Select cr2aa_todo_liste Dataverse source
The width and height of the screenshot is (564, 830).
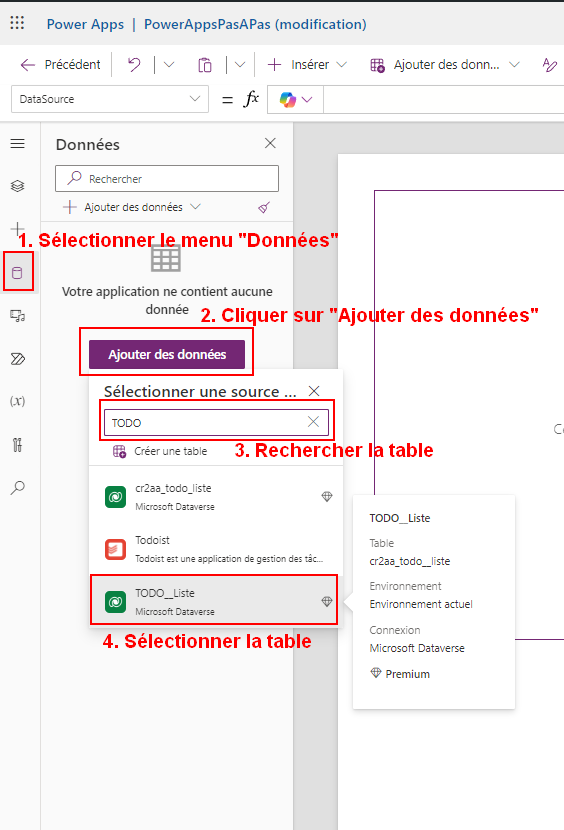click(x=216, y=497)
